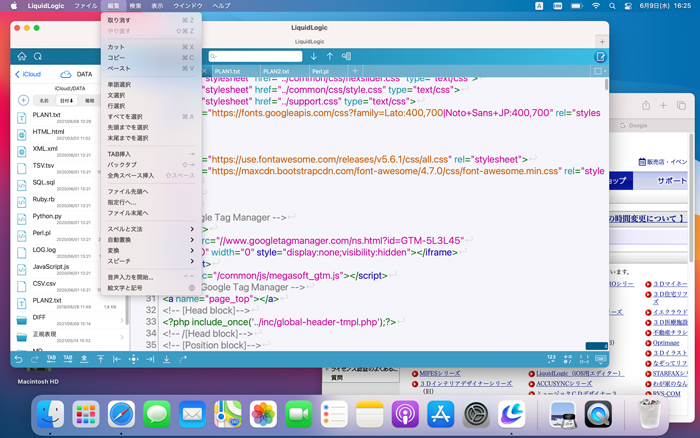Toggle sort by 名前 in file list
The width and height of the screenshot is (700, 438).
tap(44, 101)
